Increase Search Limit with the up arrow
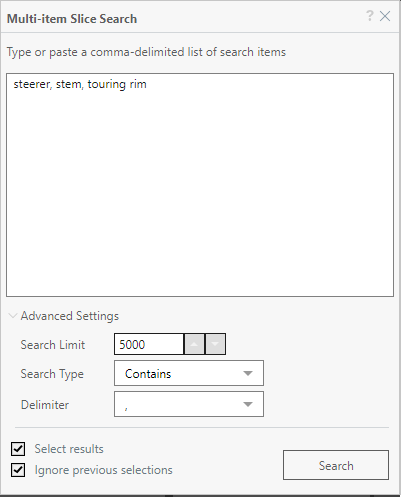Viewport: 401px width, 497px height. point(194,344)
